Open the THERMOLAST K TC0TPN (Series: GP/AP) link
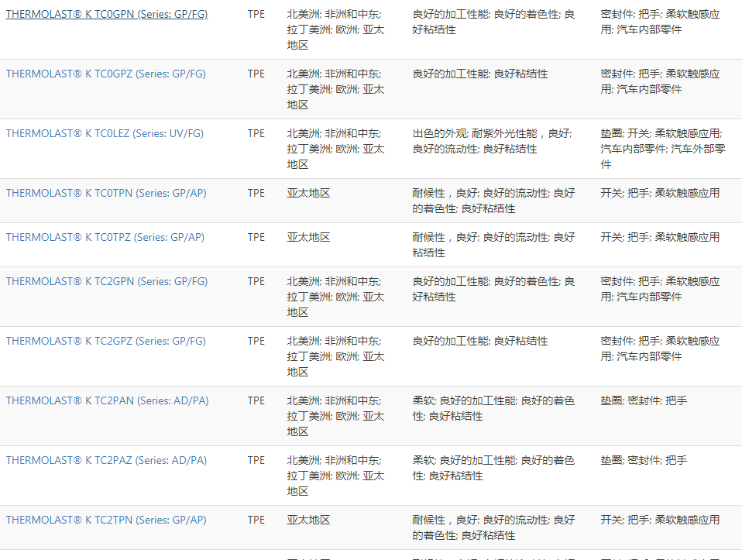 coord(106,193)
